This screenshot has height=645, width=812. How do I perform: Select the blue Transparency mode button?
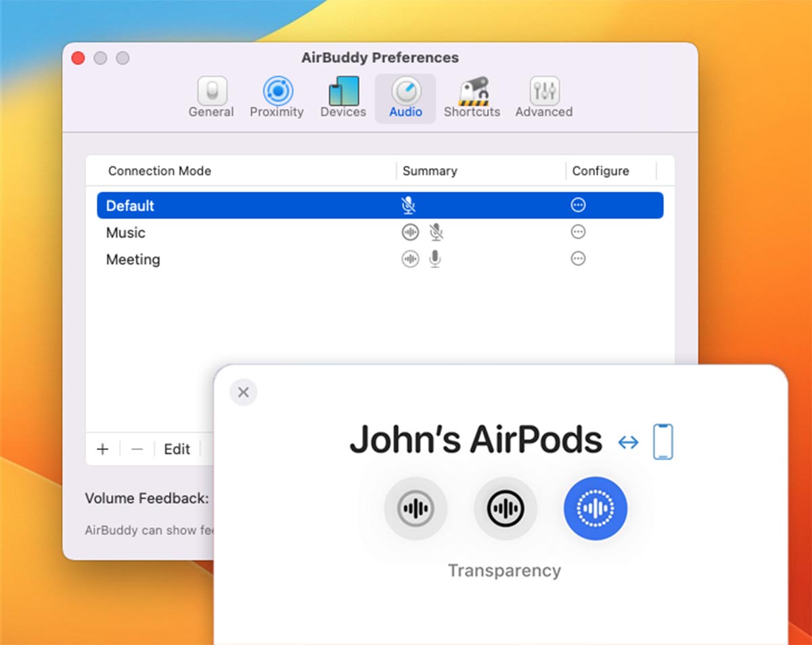595,508
